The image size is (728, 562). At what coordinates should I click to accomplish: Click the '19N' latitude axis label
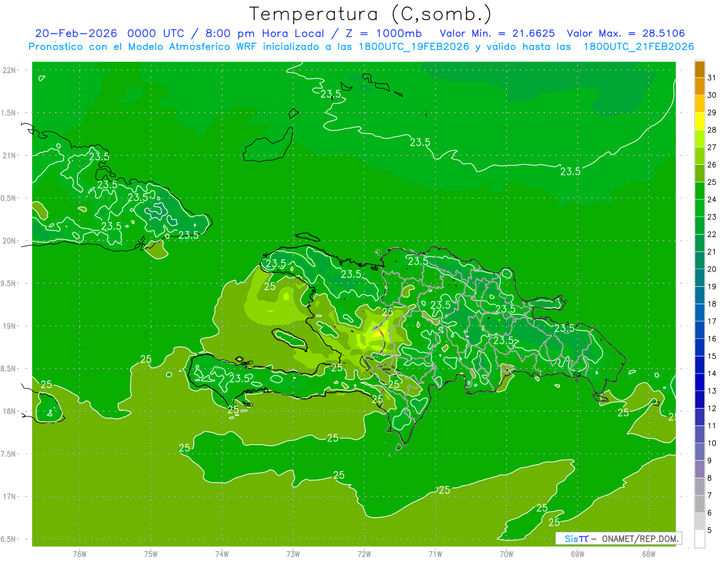(9, 326)
